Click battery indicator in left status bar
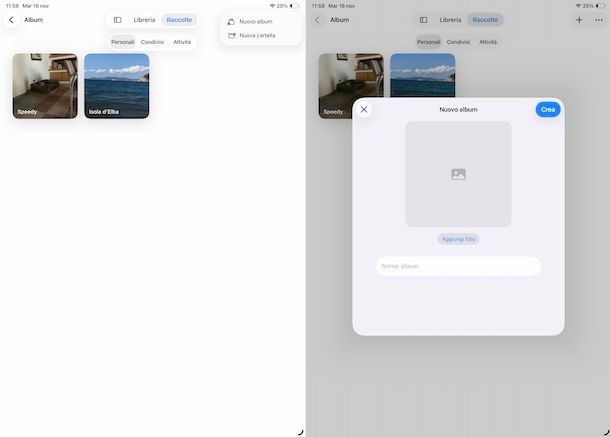The height and width of the screenshot is (437, 610). click(x=294, y=6)
